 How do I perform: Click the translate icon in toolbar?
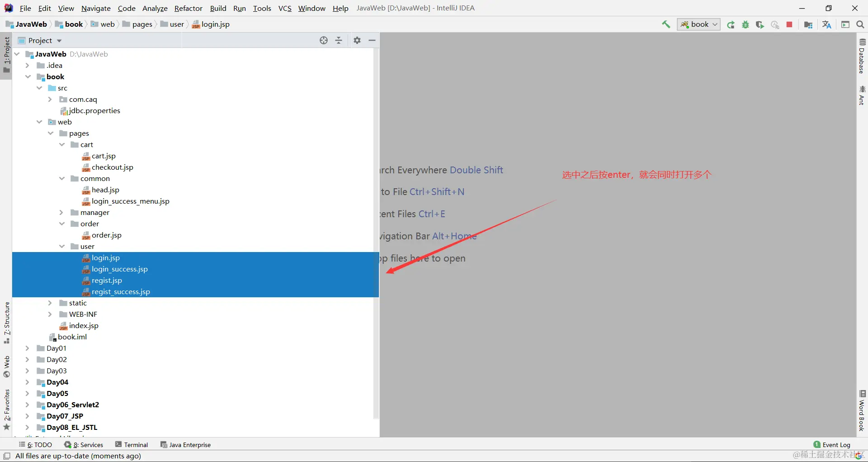coord(827,25)
